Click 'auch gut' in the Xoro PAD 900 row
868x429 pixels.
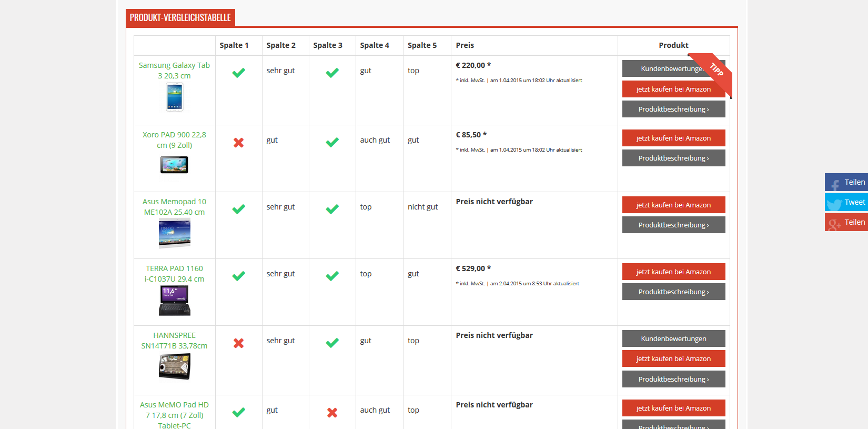pos(375,140)
